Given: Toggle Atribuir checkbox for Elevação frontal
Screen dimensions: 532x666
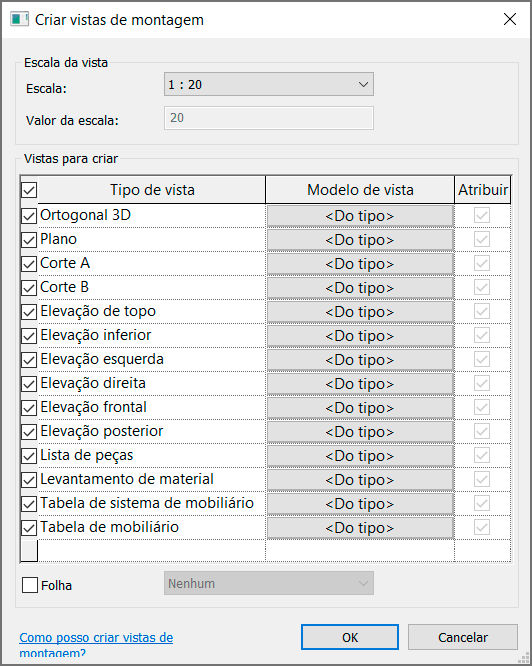Looking at the screenshot, I should 482,407.
